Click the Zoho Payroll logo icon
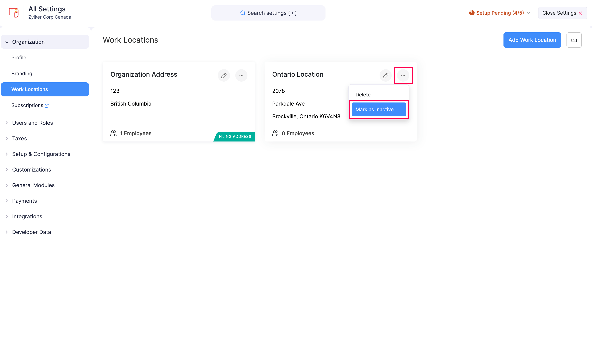The width and height of the screenshot is (592, 364). 14,13
